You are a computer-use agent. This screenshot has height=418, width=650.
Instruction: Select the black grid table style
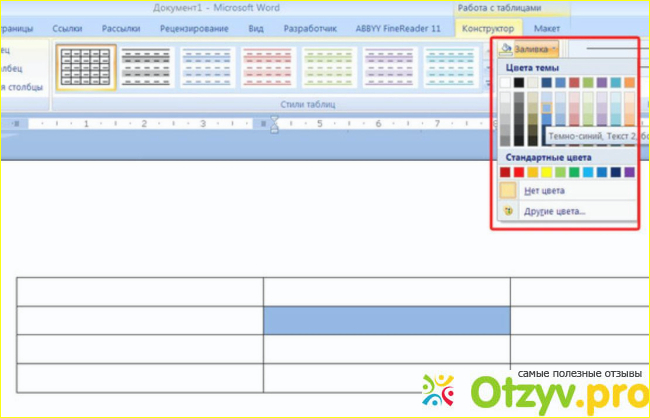tap(84, 66)
